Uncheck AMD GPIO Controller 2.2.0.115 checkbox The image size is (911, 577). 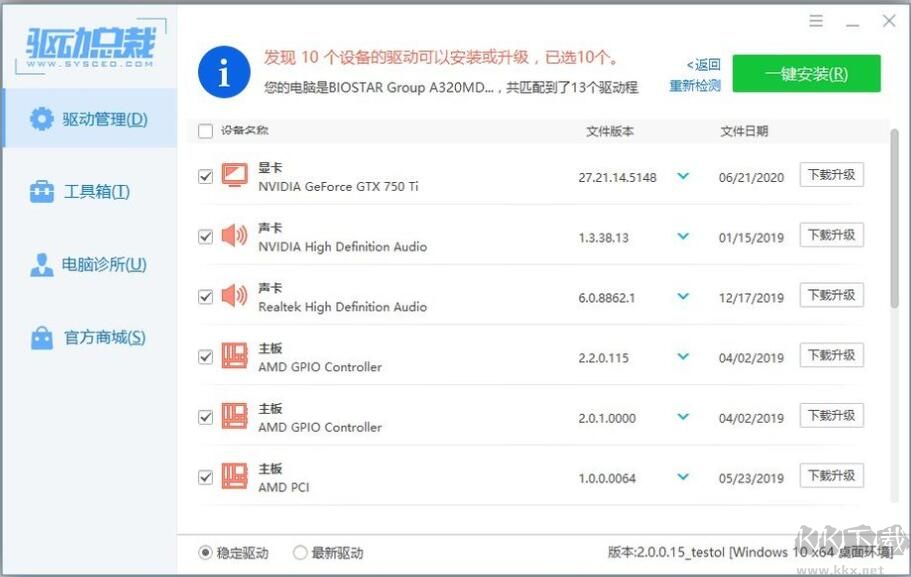pos(205,357)
